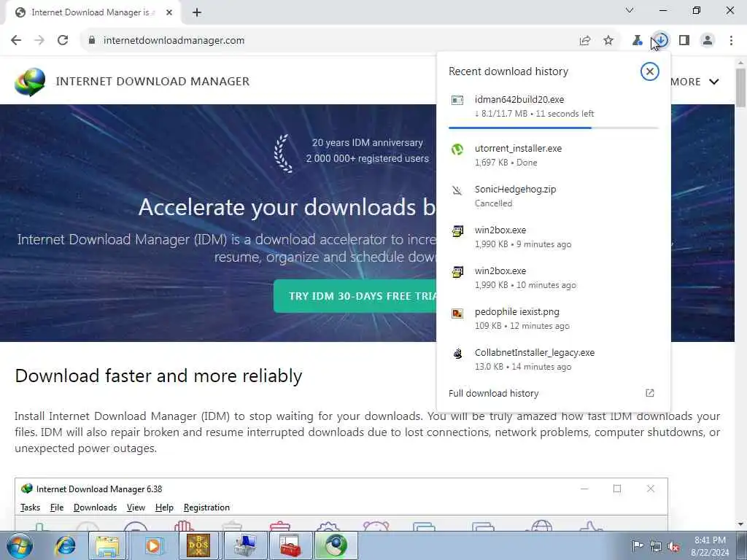This screenshot has width=747, height=560.
Task: Click the utorrent_installer.exe file icon
Action: pyautogui.click(x=457, y=149)
